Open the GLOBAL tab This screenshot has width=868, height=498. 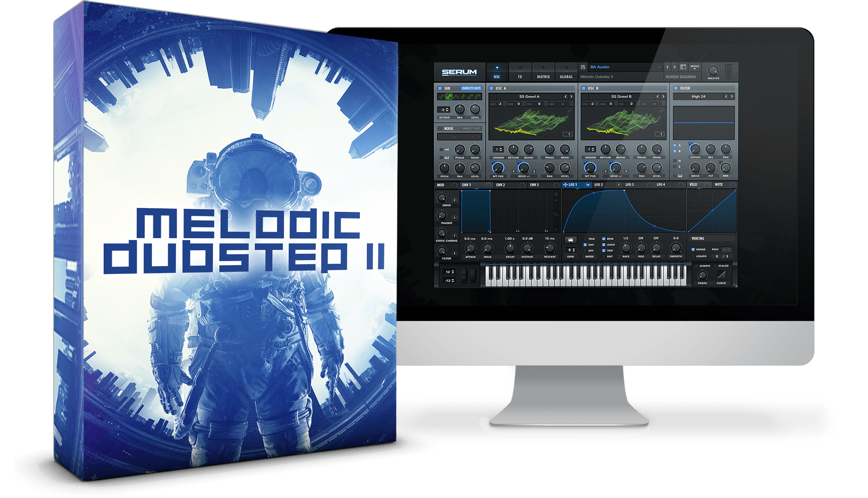click(566, 72)
